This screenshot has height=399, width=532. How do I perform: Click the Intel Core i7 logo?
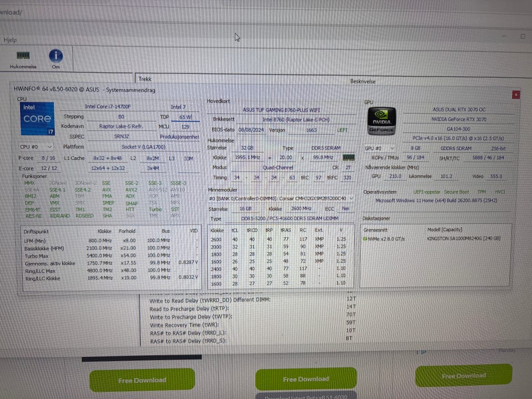pos(37,119)
